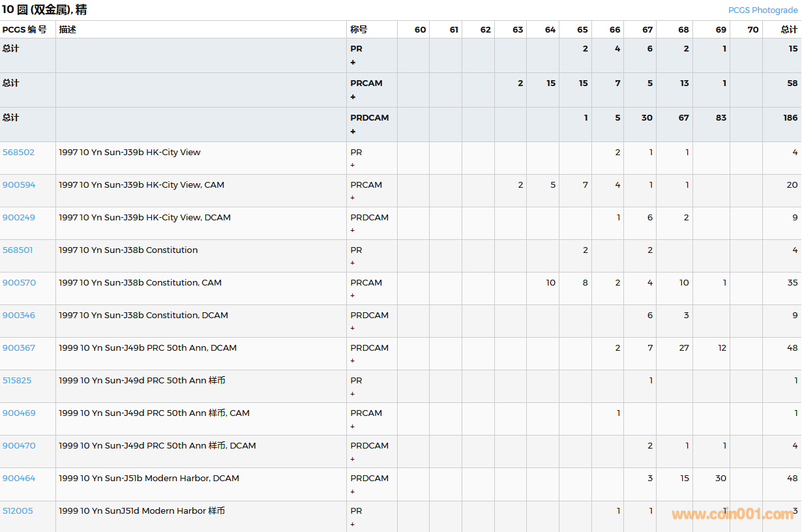
Task: Expand plus grades in the total PR row
Action: tap(353, 63)
